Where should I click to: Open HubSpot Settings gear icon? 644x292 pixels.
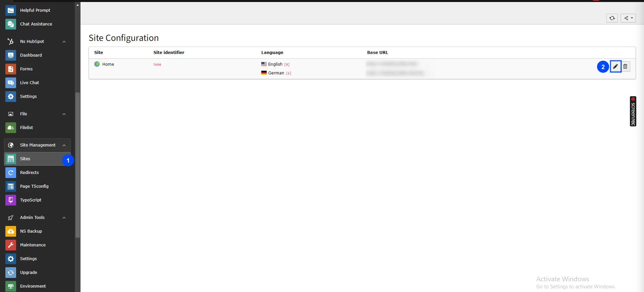11,97
